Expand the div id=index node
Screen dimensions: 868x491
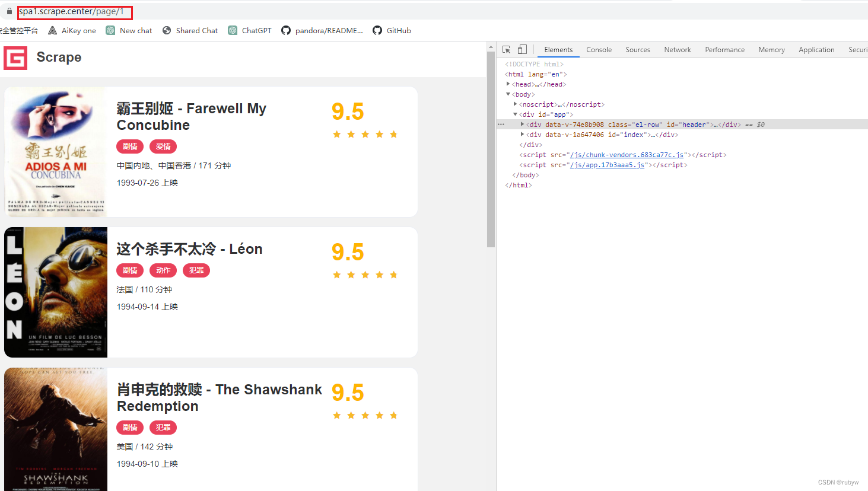click(x=522, y=135)
